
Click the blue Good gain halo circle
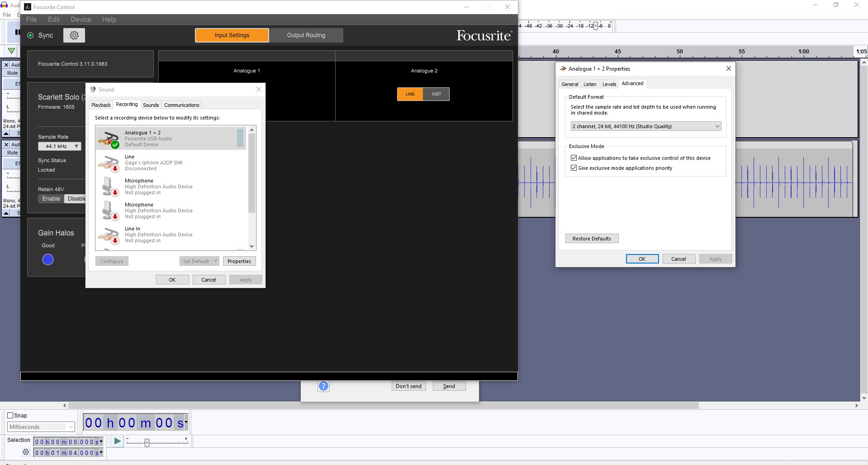[x=48, y=259]
